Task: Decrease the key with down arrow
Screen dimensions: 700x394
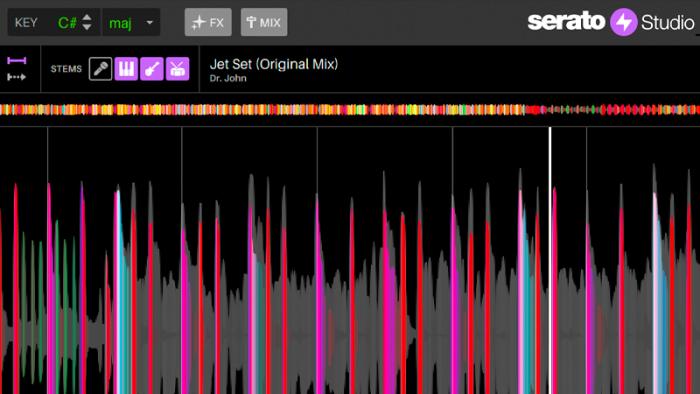Action: point(87,27)
